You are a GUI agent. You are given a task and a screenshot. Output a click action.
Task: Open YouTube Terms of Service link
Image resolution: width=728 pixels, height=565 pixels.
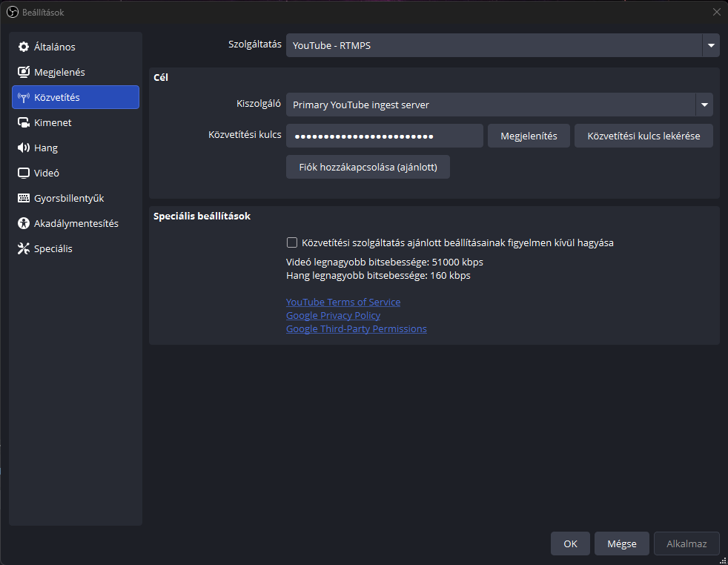tap(343, 303)
